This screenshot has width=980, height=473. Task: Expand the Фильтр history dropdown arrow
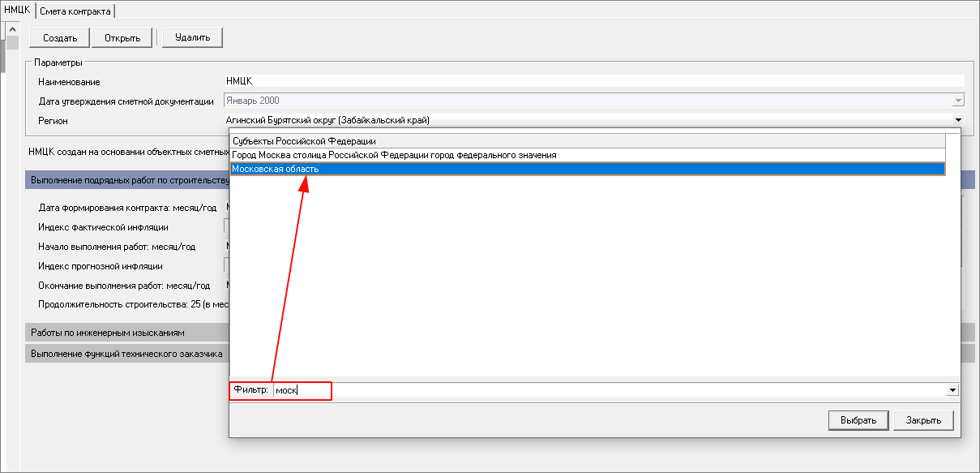pyautogui.click(x=952, y=390)
